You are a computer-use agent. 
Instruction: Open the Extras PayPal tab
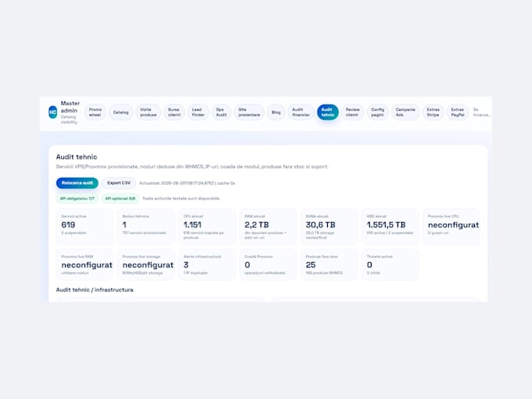[x=458, y=113]
